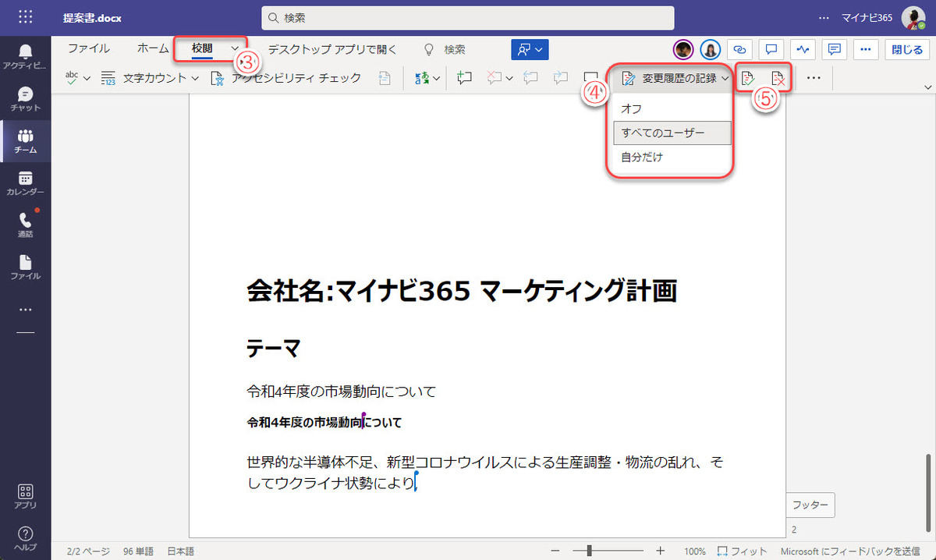Click the show comments icon

pos(590,78)
